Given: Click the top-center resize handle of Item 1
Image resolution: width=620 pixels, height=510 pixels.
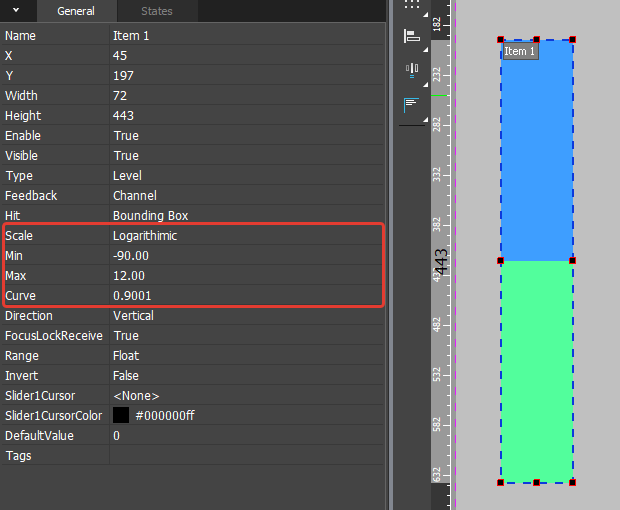Looking at the screenshot, I should tap(537, 40).
